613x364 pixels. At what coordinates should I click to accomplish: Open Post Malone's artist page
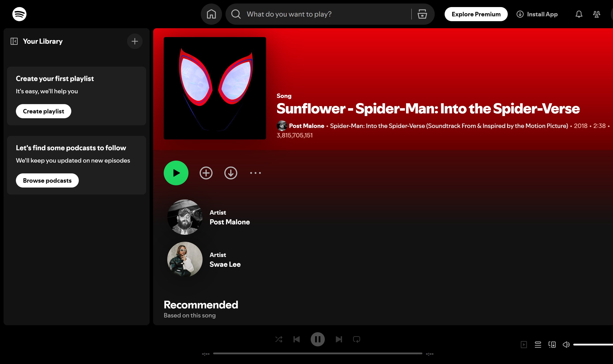coord(229,222)
